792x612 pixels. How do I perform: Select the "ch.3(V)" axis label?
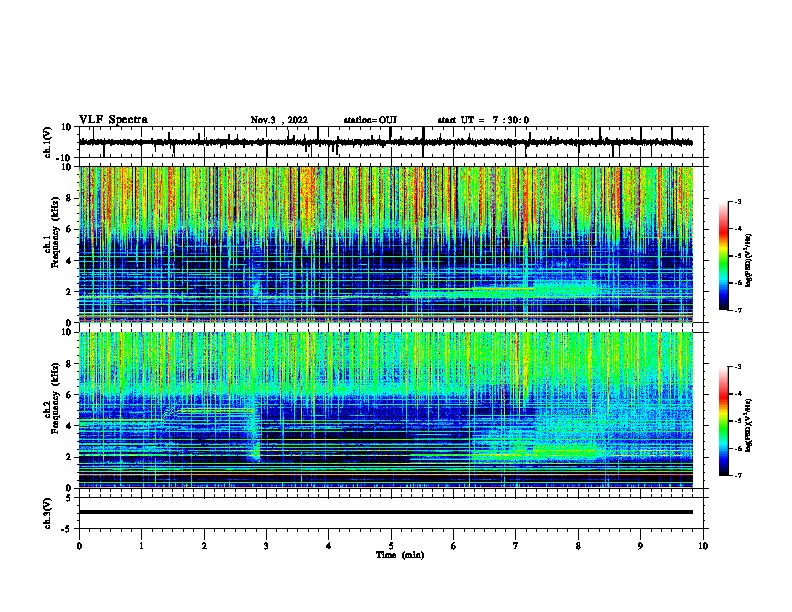point(48,514)
